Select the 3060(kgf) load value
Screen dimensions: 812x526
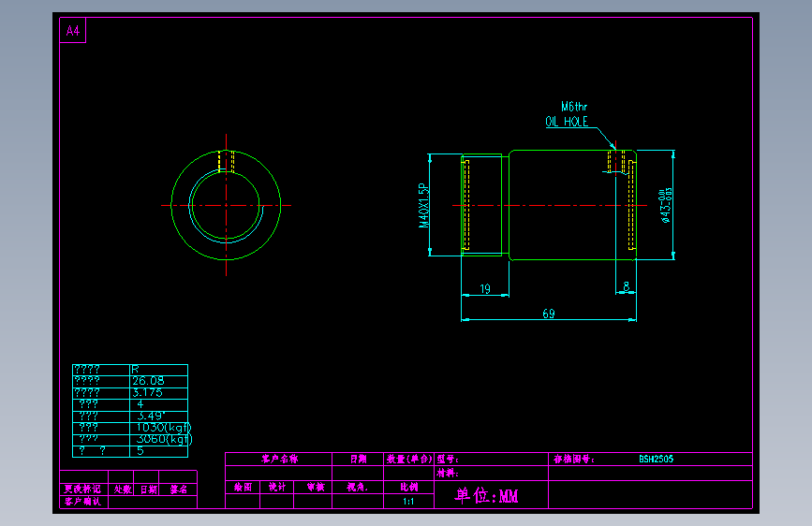(x=164, y=440)
